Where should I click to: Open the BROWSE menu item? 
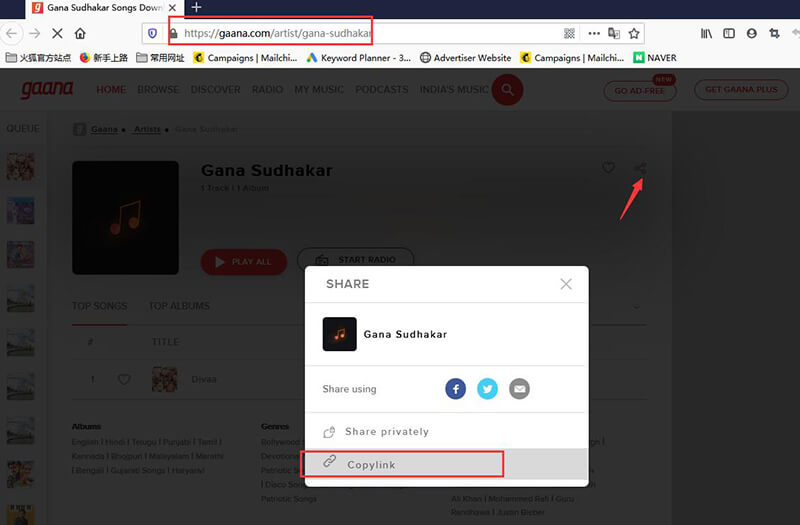[158, 89]
